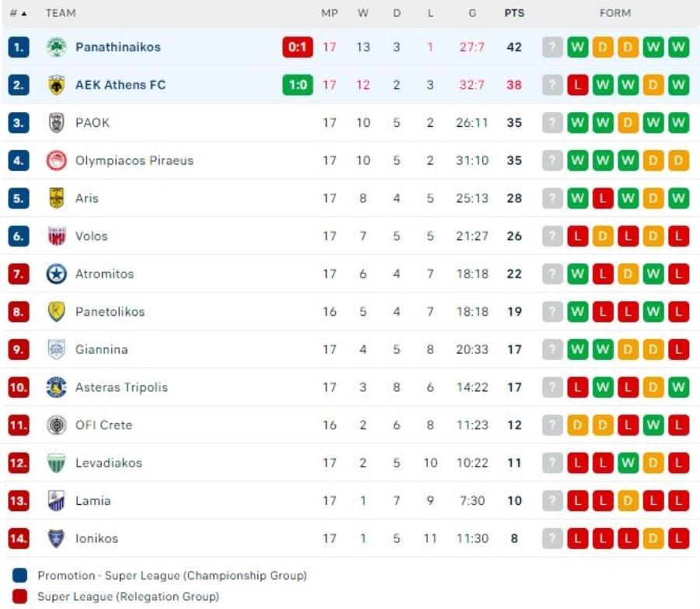Click the Asteras Tripolis crest icon

(x=56, y=387)
